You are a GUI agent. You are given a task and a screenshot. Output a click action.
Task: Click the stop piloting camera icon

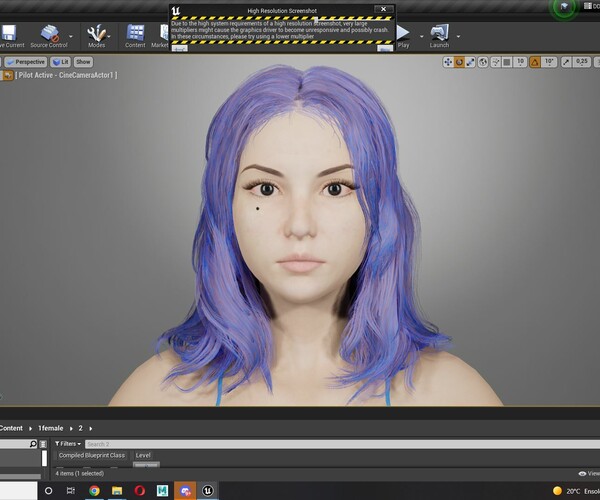pos(7,75)
